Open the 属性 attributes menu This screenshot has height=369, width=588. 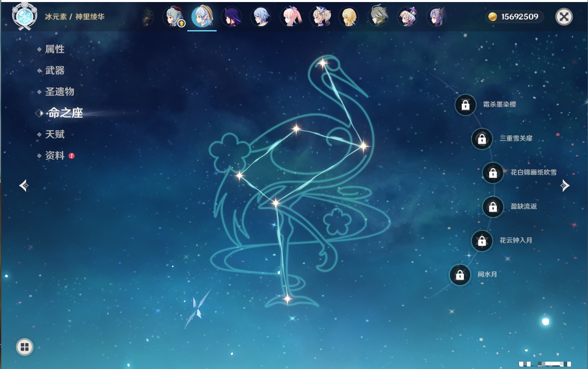tap(55, 49)
